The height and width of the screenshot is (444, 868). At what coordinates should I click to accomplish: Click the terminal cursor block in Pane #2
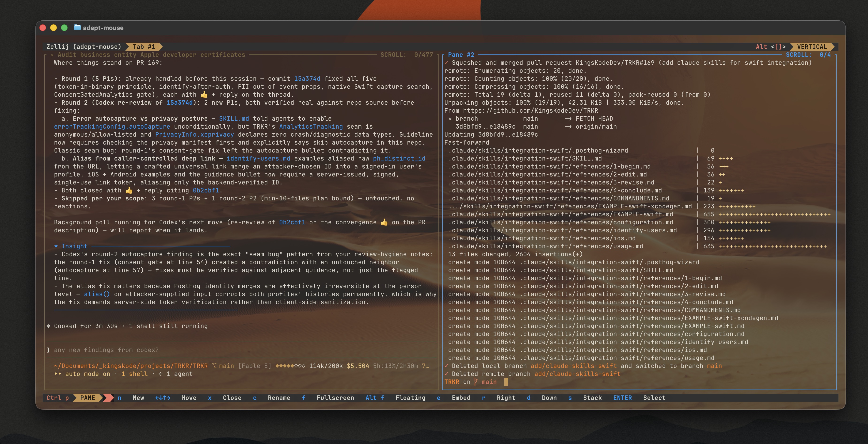pos(506,382)
